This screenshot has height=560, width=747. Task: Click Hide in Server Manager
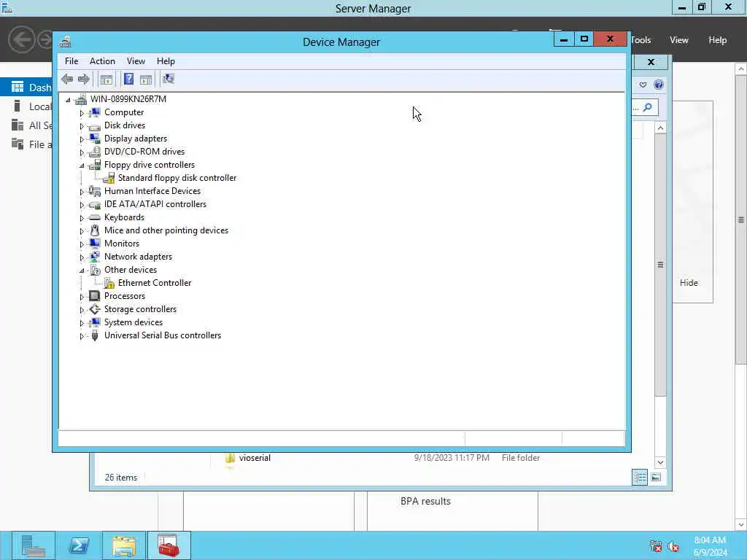pyautogui.click(x=689, y=282)
